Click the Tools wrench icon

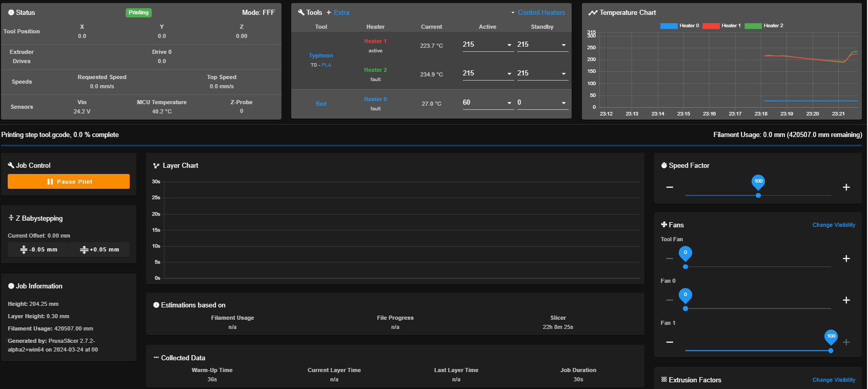[301, 12]
